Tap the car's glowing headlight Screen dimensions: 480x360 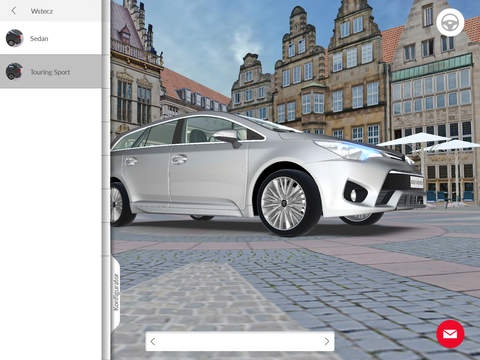[x=349, y=150]
